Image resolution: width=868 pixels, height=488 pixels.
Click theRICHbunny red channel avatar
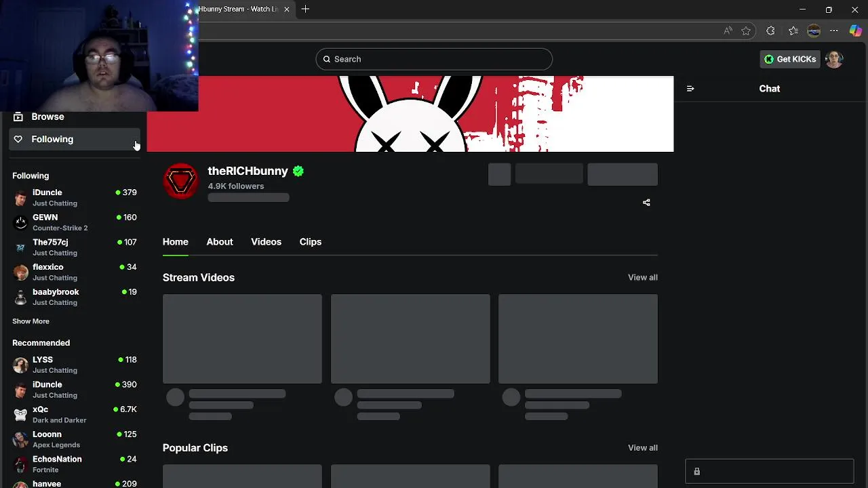(180, 181)
